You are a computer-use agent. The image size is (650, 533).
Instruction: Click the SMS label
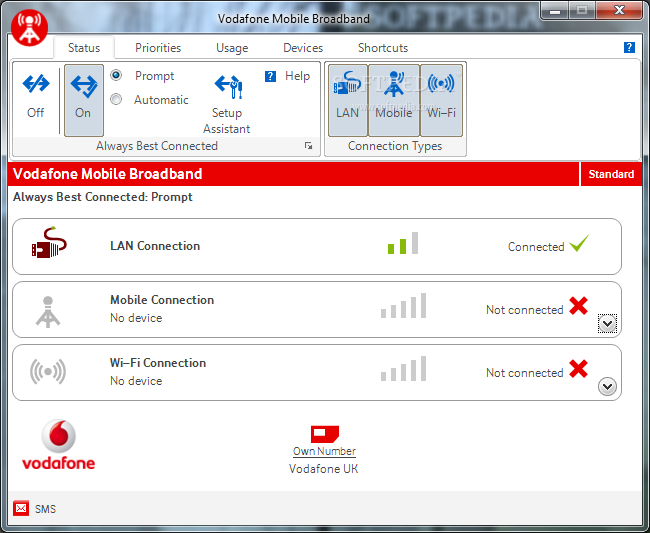[x=45, y=509]
